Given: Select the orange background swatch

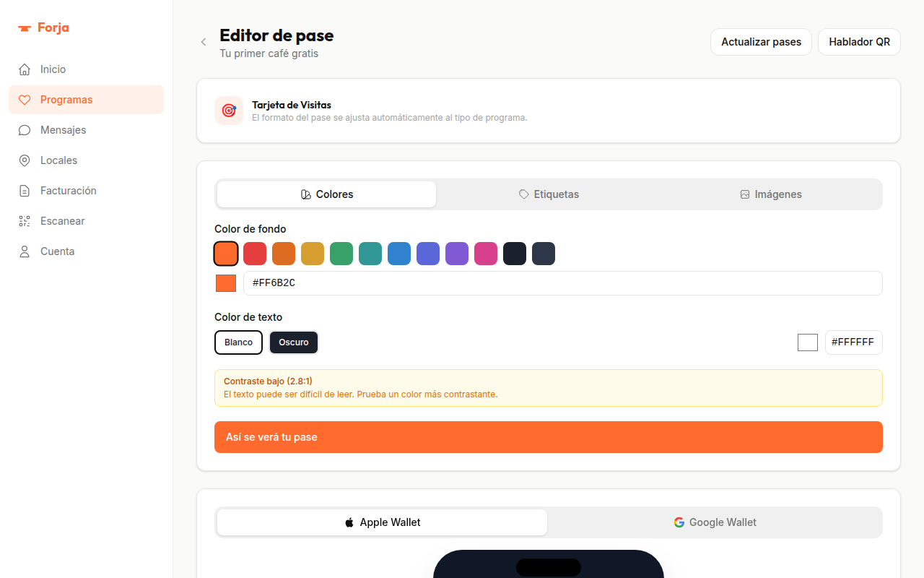Looking at the screenshot, I should click(x=226, y=254).
